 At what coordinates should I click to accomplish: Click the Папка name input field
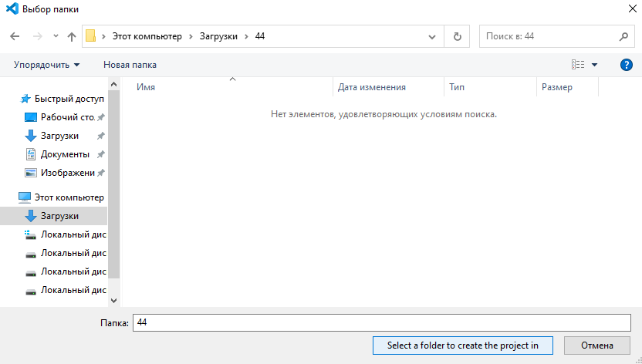coord(381,322)
